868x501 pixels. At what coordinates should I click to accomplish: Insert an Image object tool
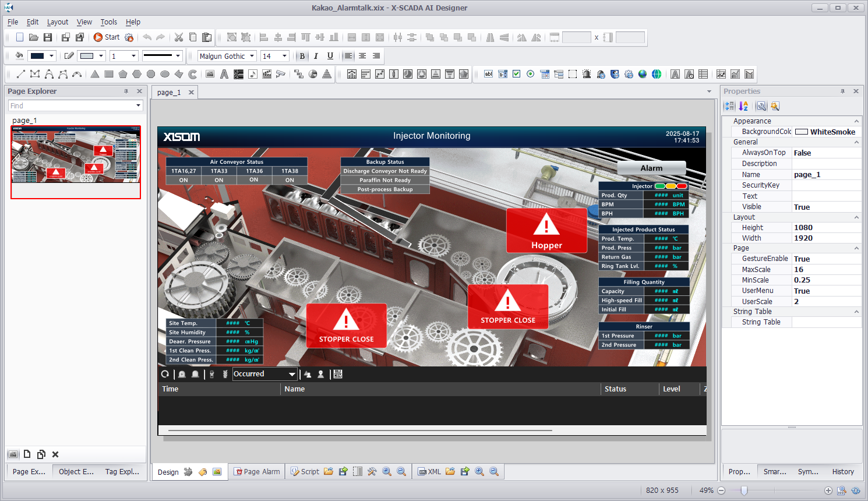pos(210,74)
